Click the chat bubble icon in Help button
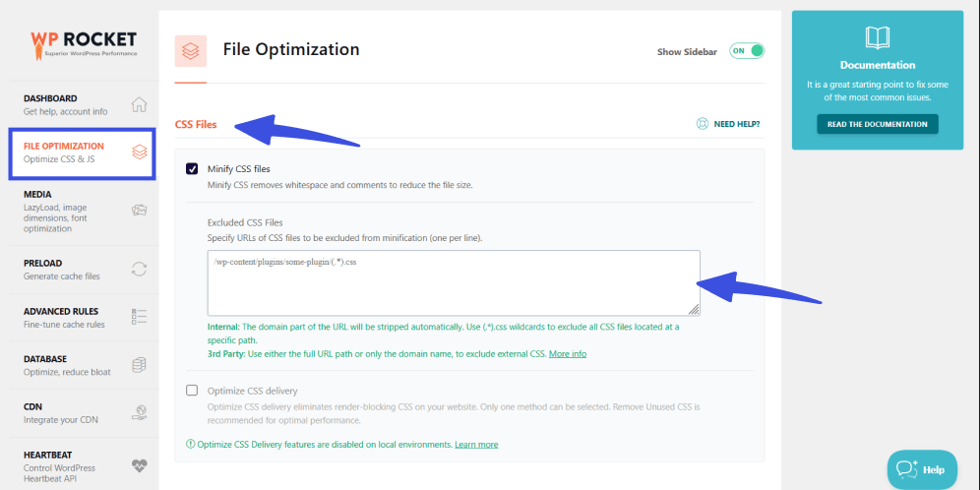 tap(906, 469)
